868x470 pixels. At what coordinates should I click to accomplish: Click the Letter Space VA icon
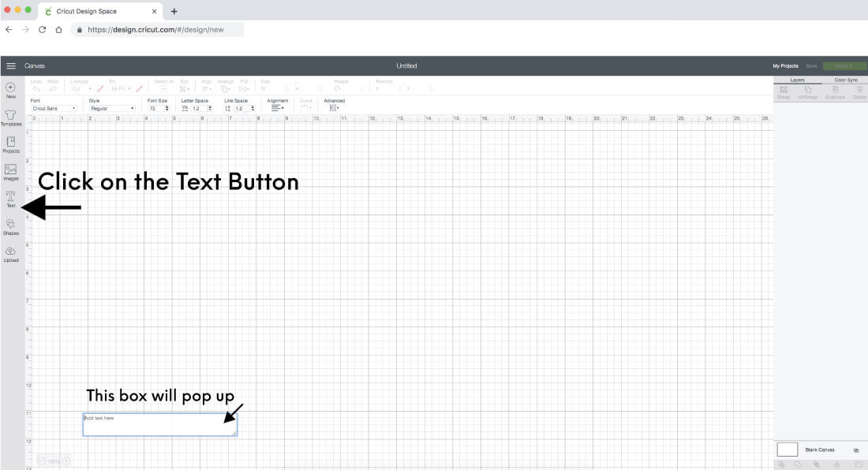[x=185, y=108]
